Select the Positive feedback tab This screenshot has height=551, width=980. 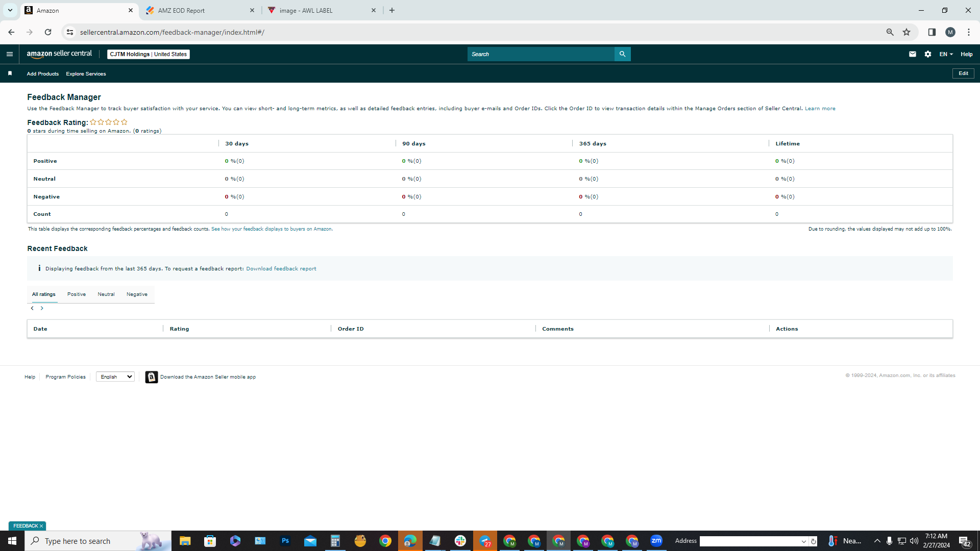click(77, 294)
